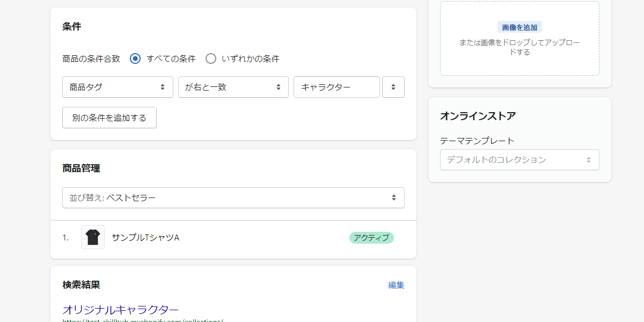
Task: Click the オリジナルキャラクター search result title
Action: click(x=121, y=310)
